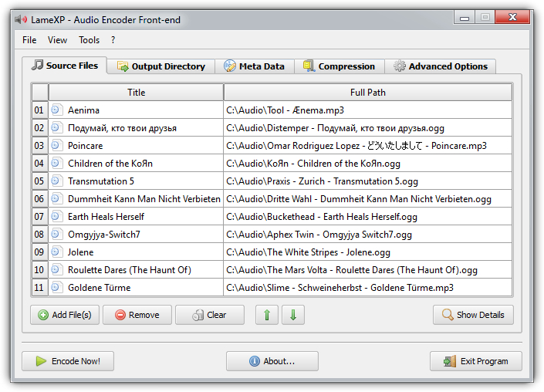
Task: Start encoding with Encode Now!
Action: tap(68, 361)
